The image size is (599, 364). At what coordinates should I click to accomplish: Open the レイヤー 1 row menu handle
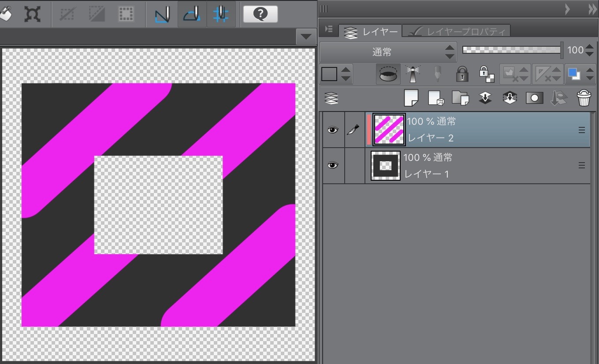pos(581,166)
